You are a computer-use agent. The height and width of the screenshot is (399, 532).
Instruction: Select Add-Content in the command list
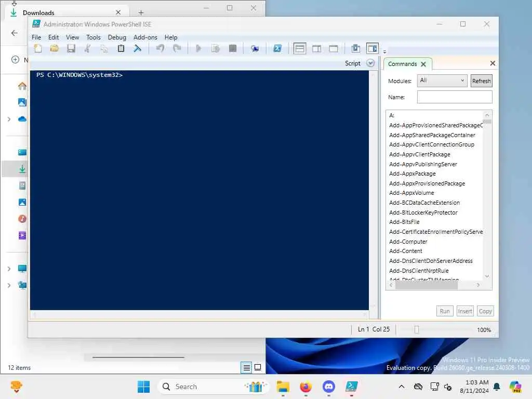[405, 251]
